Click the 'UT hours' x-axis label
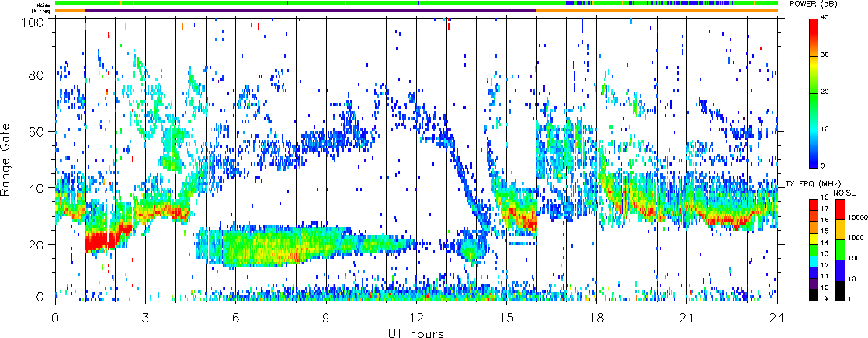Screen dimensions: 868x338 (x=415, y=333)
